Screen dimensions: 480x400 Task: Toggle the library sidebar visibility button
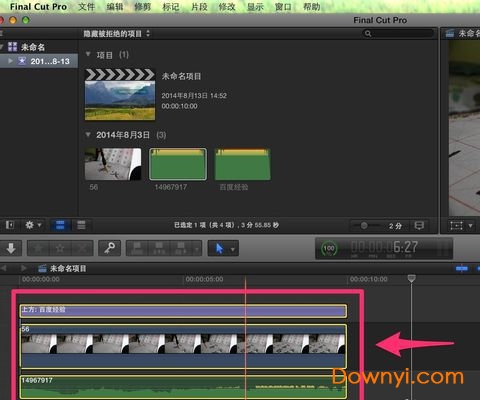pyautogui.click(x=10, y=225)
